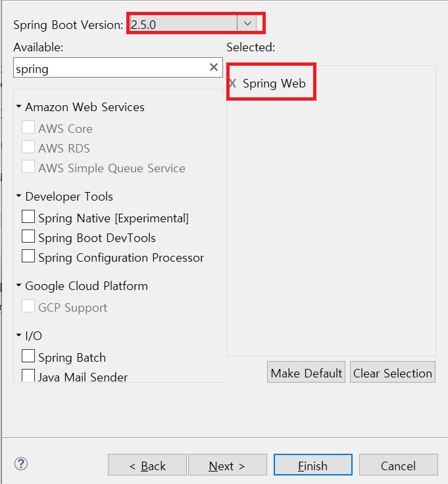Click the Google Cloud Platform heading text

(86, 286)
